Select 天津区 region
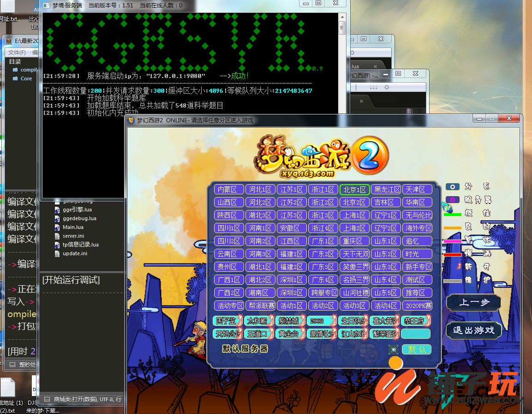The image size is (532, 414). coord(417,189)
